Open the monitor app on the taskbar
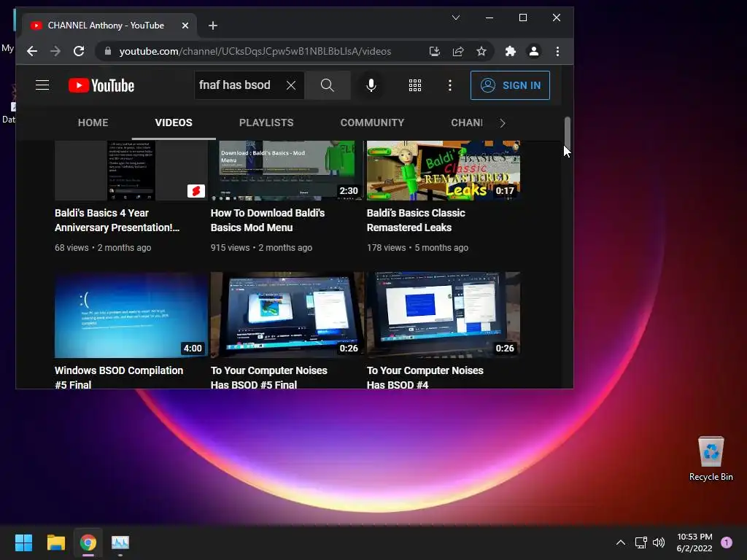747x560 pixels. click(120, 542)
